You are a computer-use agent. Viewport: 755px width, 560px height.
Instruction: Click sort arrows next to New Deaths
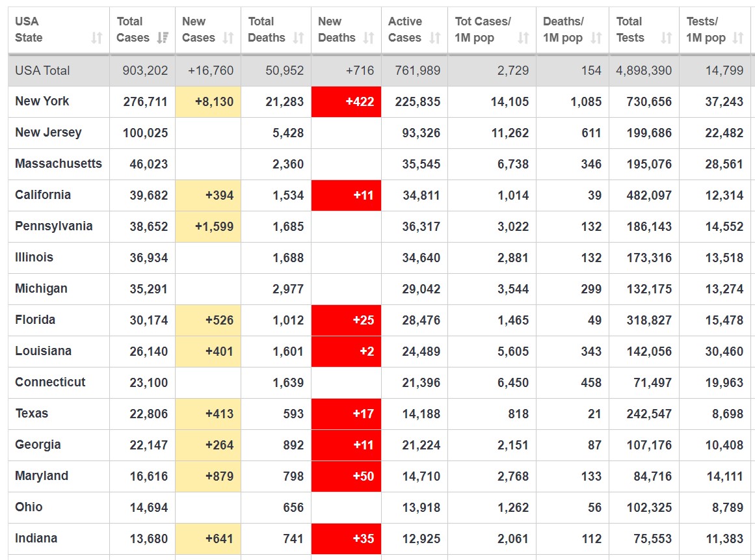[x=369, y=38]
